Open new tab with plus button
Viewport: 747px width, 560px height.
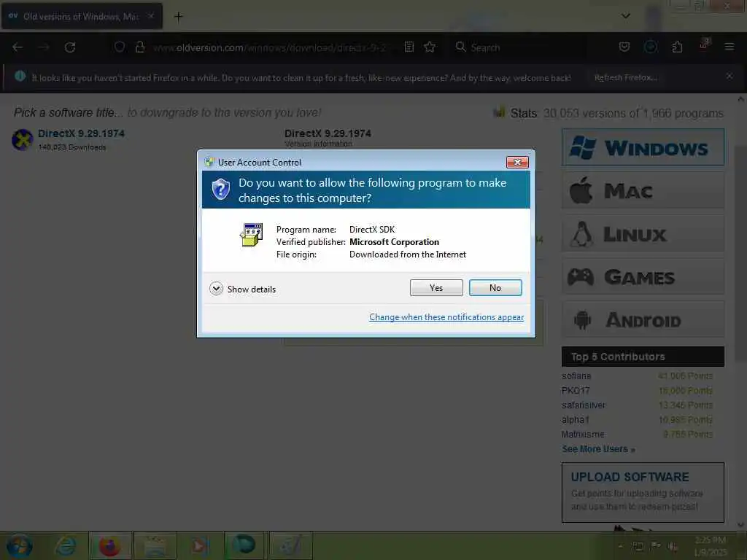[x=178, y=17]
